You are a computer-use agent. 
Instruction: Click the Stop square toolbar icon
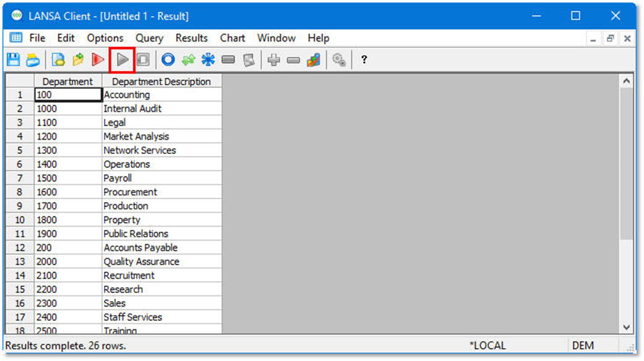(143, 60)
